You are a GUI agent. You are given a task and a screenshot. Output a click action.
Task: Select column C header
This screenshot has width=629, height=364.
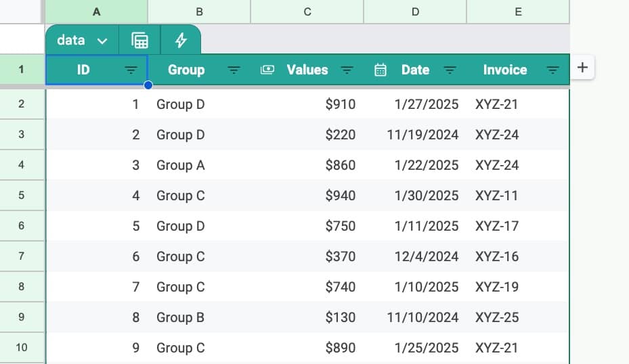[x=307, y=12]
